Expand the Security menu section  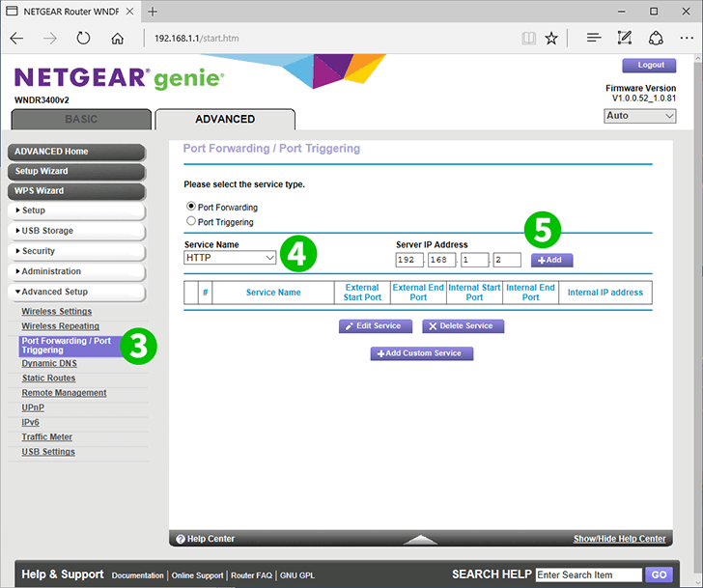tap(76, 251)
